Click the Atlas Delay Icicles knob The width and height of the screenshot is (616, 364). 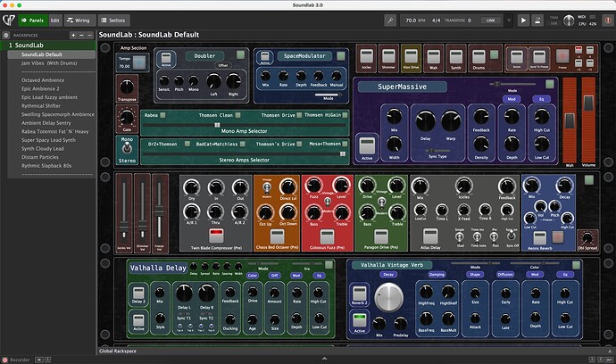(x=464, y=186)
